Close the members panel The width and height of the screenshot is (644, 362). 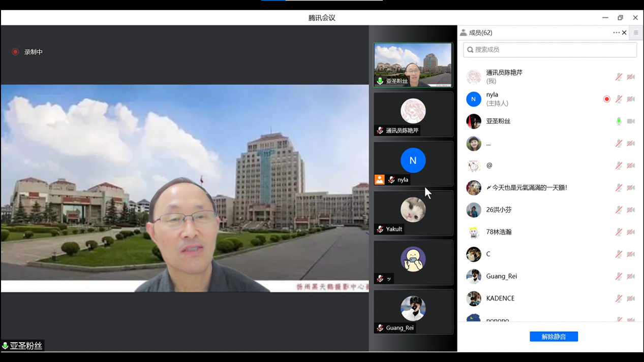click(x=624, y=32)
